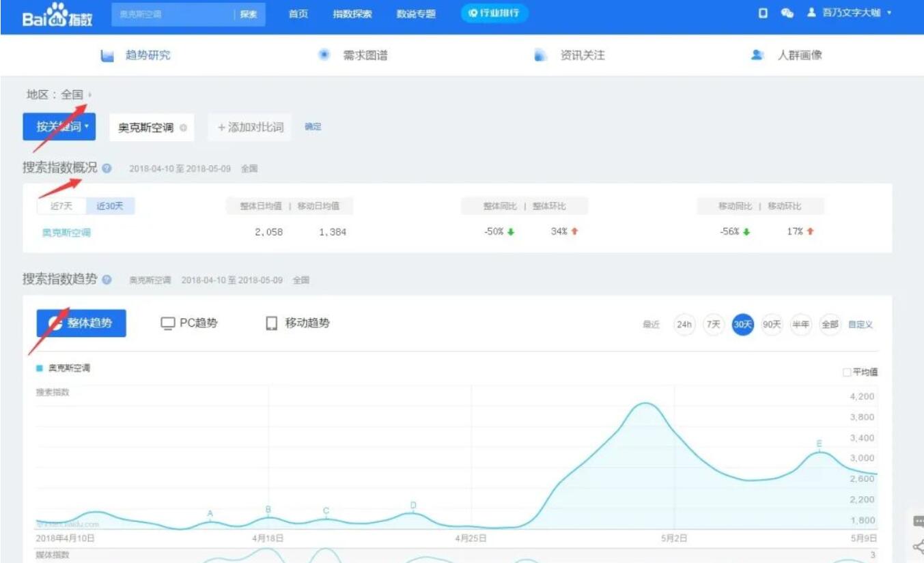
Task: Switch to the PC趋势 tab
Action: tap(189, 323)
